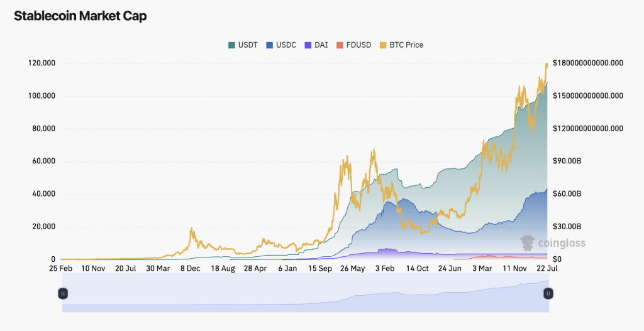The image size is (644, 331).
Task: Click the $60.00B right axis label
Action: [x=567, y=193]
